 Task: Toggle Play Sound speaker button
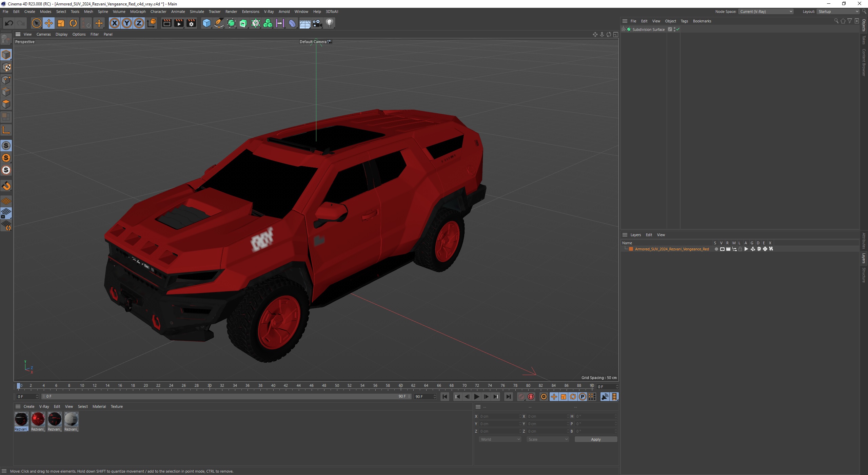[605, 397]
